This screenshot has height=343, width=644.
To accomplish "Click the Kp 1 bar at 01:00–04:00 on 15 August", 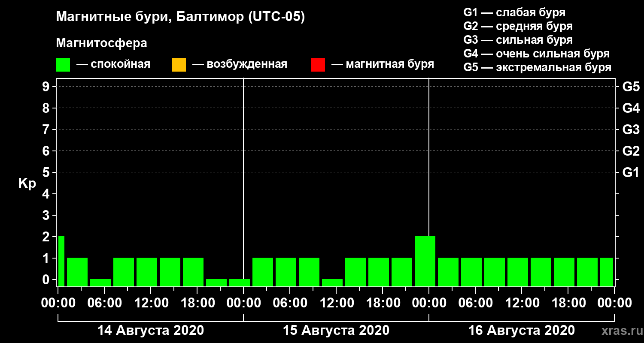I will click(x=263, y=272).
